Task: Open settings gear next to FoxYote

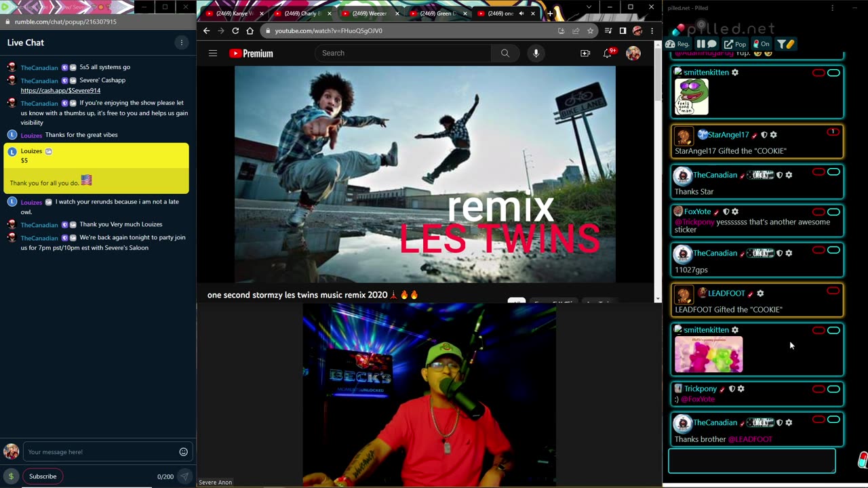Action: tap(735, 211)
